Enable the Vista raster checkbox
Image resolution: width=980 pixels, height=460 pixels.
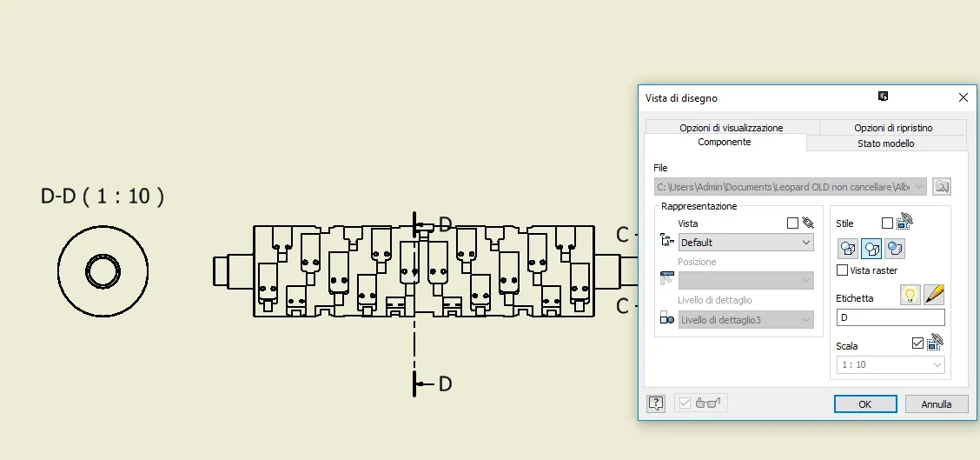pos(843,270)
